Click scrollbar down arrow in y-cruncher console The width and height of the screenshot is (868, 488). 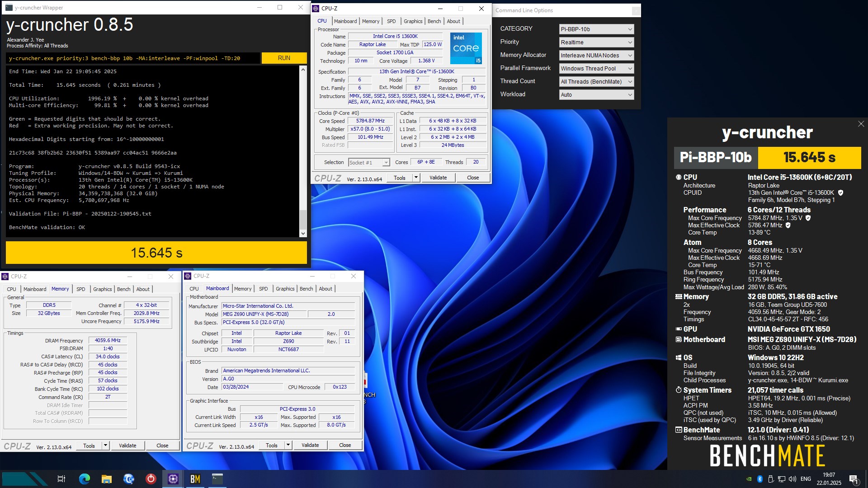click(303, 234)
